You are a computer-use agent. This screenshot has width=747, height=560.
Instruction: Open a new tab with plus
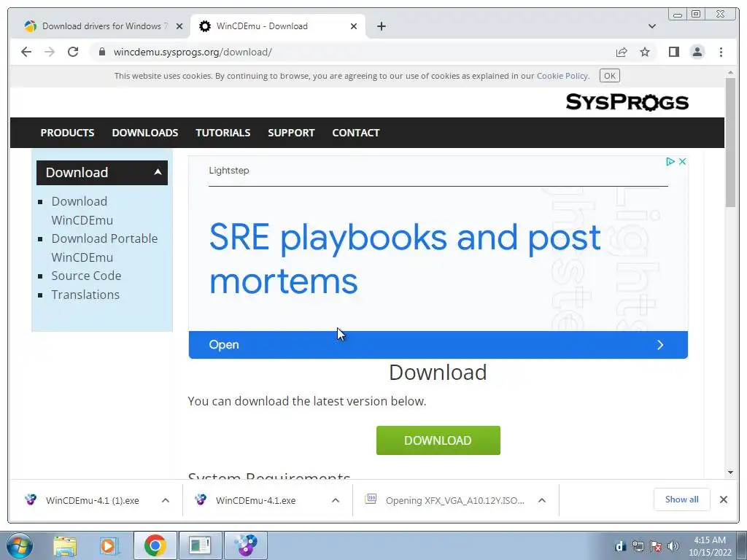click(x=381, y=26)
